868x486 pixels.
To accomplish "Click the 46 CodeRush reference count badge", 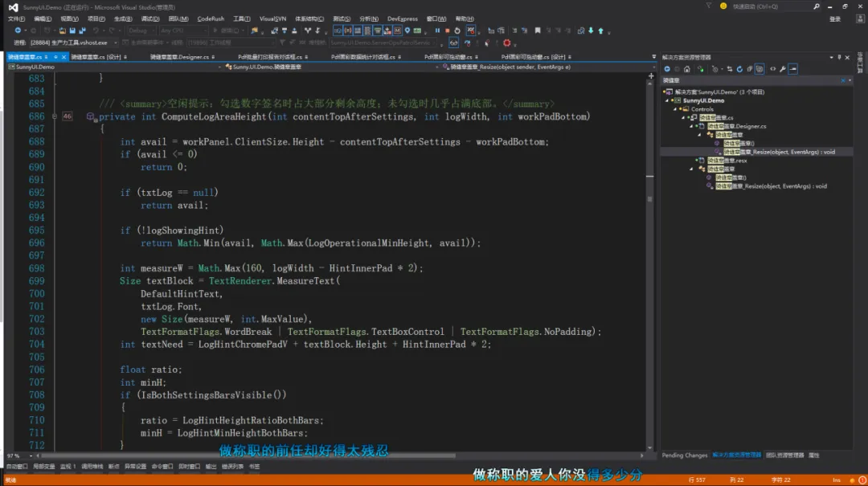I will (67, 116).
